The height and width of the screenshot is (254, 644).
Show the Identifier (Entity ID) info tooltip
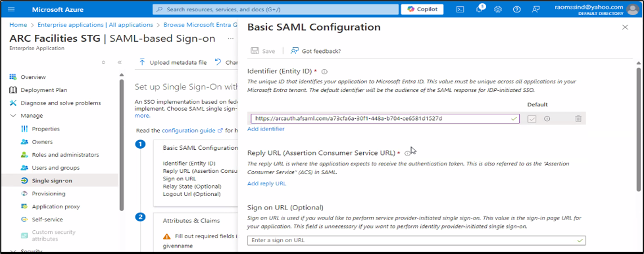pyautogui.click(x=324, y=72)
